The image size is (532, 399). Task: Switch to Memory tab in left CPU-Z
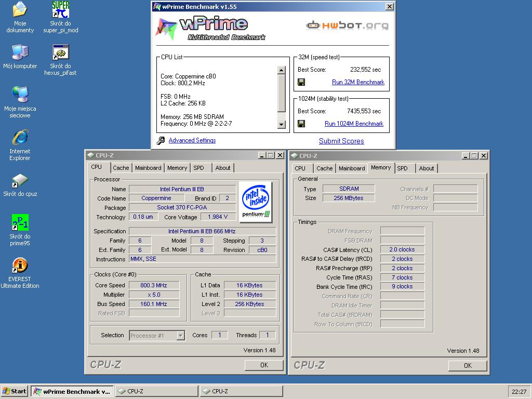177,168
